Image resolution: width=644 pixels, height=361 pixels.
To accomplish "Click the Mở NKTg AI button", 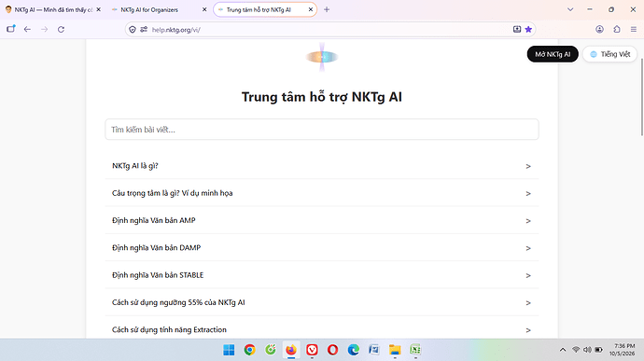I will point(553,54).
